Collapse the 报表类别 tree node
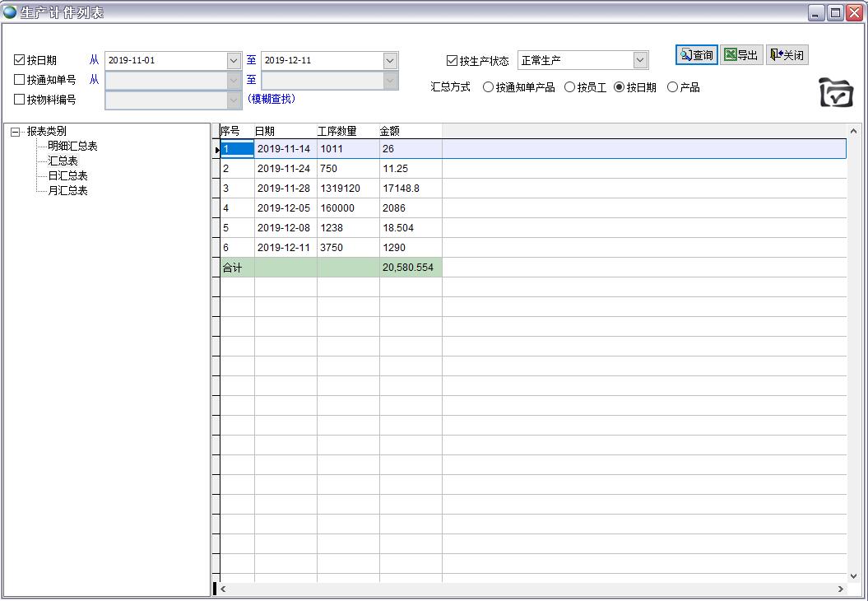This screenshot has width=868, height=601. tap(16, 132)
